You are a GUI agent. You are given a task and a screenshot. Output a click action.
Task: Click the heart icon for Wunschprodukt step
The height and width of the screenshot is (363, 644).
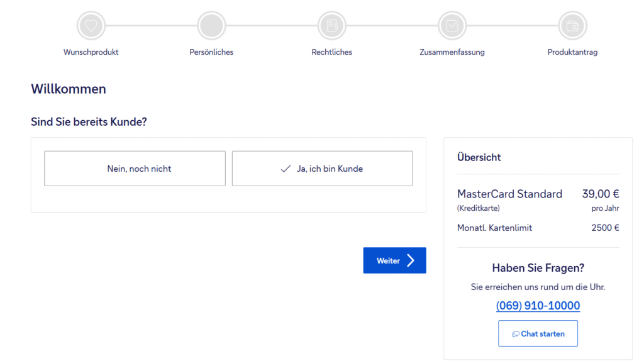point(91,26)
